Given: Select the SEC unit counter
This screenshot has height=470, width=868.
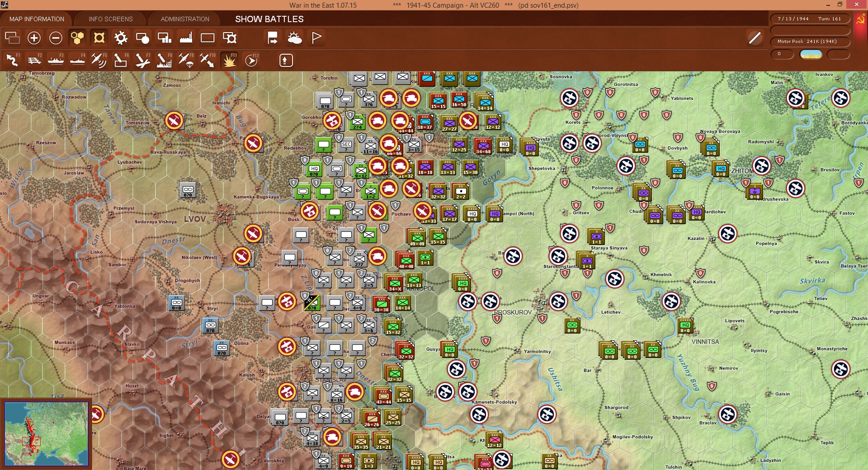Looking at the screenshot, I should click(346, 145).
